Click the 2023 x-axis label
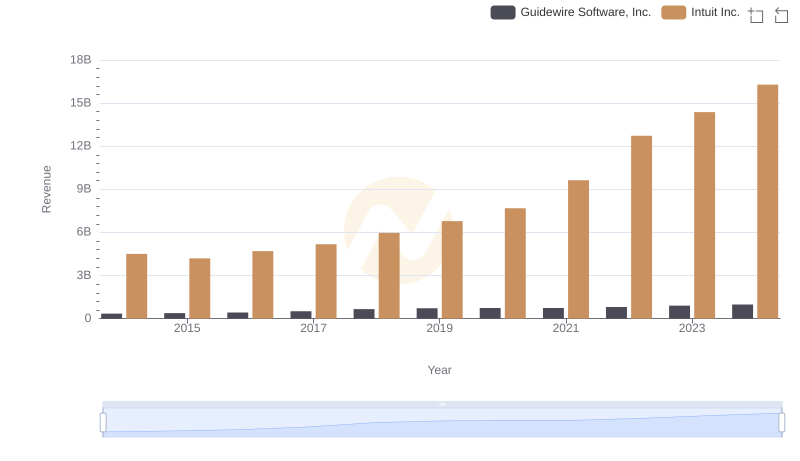This screenshot has width=800, height=461. pyautogui.click(x=692, y=328)
